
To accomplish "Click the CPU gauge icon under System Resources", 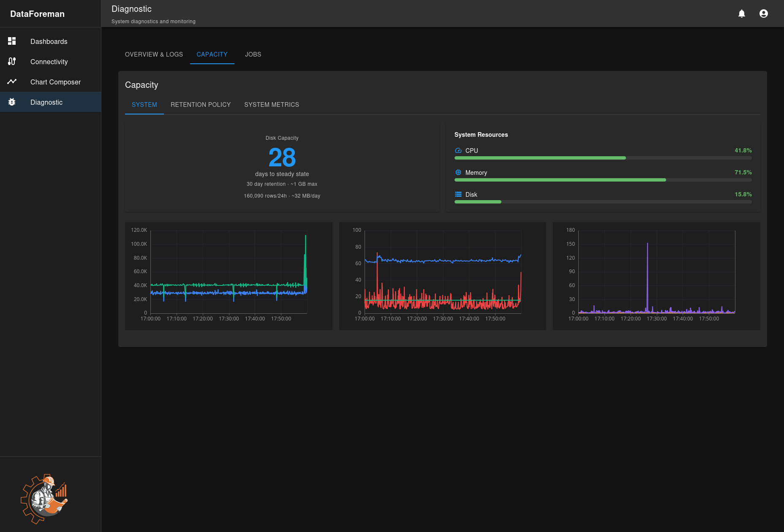I will click(458, 150).
